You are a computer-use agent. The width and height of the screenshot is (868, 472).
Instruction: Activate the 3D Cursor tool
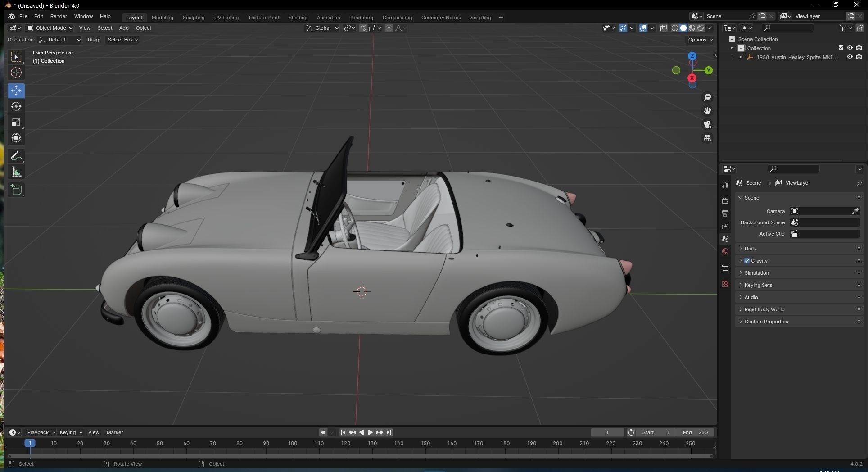[16, 73]
